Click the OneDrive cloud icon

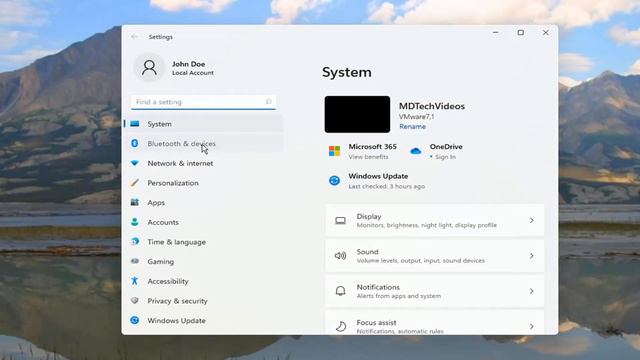[416, 151]
